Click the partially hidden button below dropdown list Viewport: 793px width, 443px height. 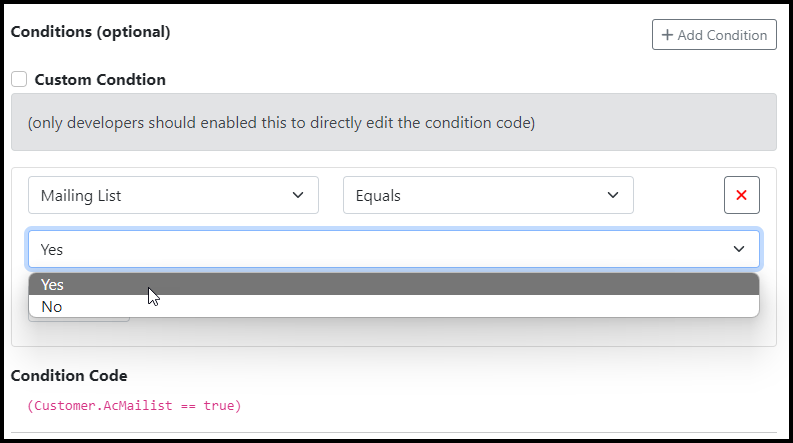79,319
